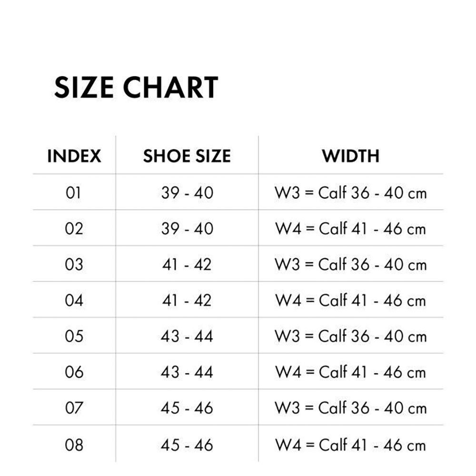
Task: Click index 07 cell
Action: point(74,407)
